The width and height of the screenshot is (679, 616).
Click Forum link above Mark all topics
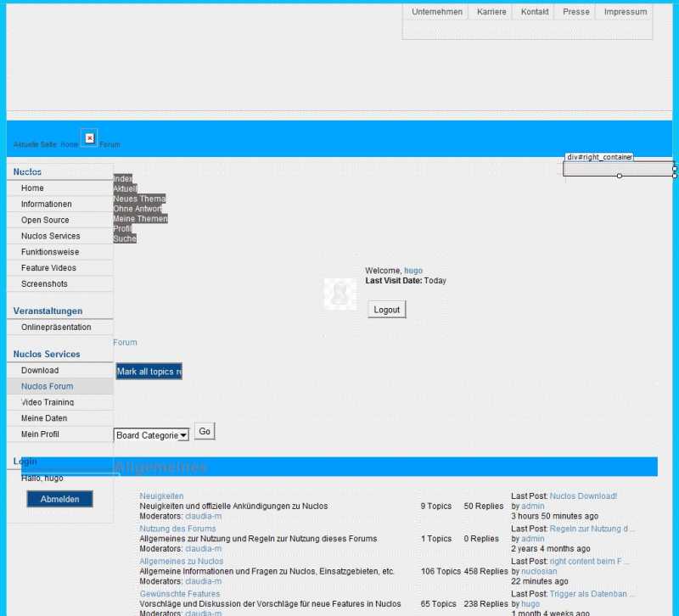pyautogui.click(x=125, y=343)
